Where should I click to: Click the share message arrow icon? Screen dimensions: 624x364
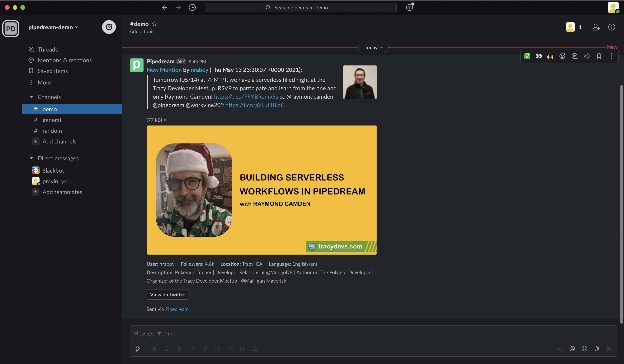587,56
